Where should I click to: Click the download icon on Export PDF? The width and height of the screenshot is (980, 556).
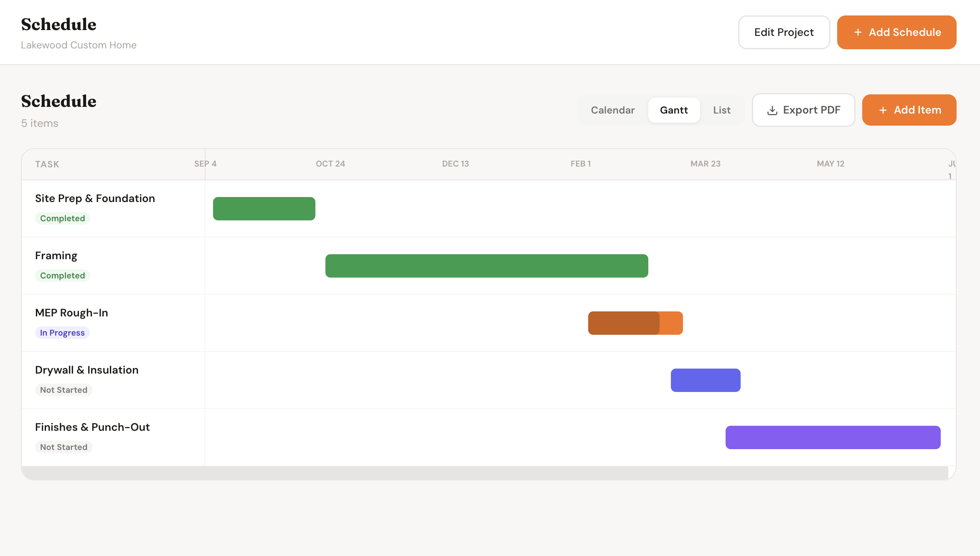772,110
